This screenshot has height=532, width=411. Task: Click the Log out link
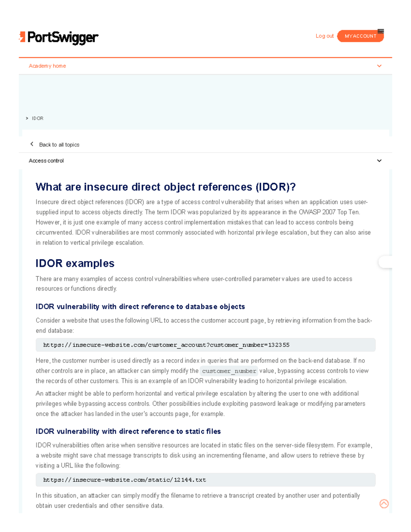pyautogui.click(x=324, y=36)
